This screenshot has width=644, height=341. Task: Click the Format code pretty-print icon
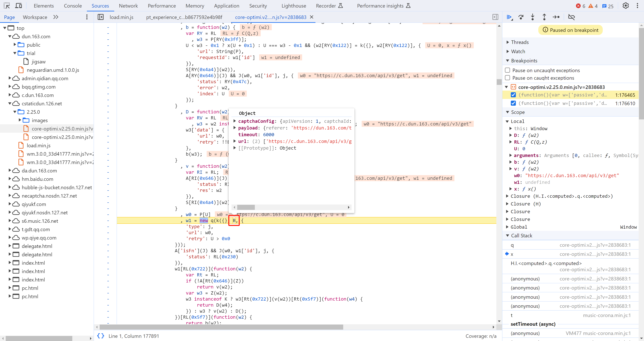point(101,336)
